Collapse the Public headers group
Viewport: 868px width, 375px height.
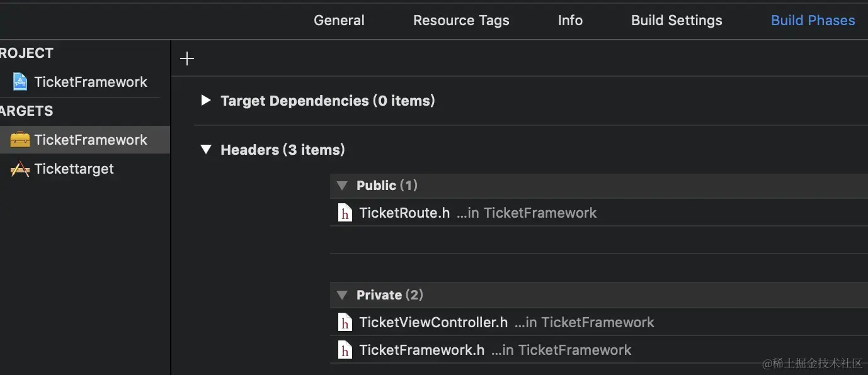point(341,185)
